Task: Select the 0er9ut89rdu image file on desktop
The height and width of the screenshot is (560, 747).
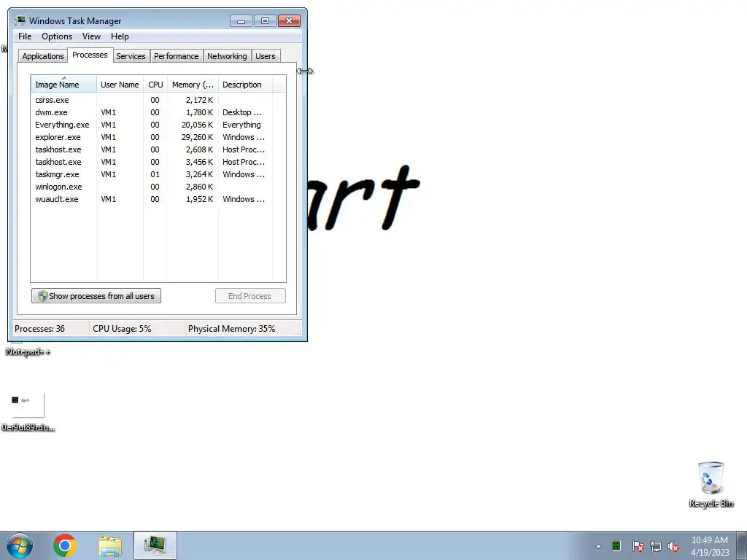Action: tap(28, 412)
